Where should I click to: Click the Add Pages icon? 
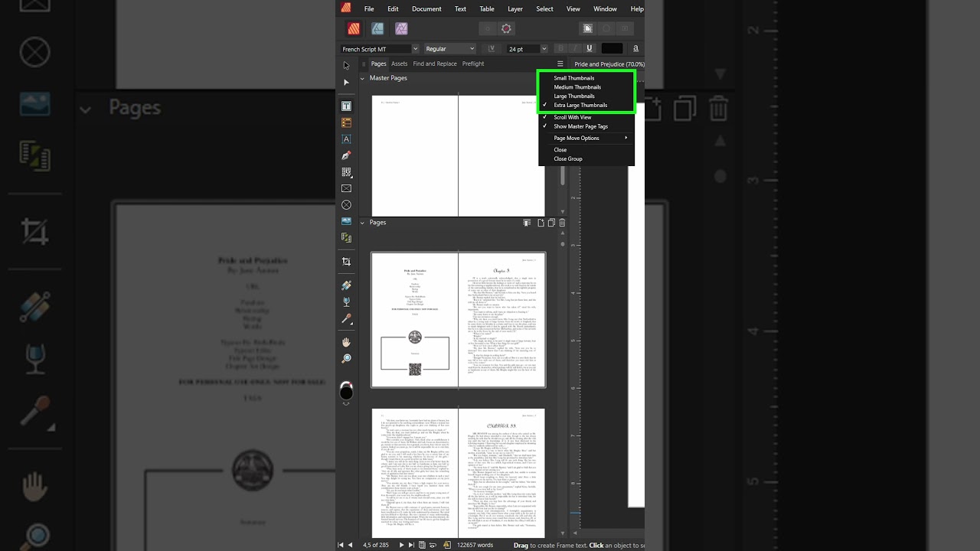point(541,223)
